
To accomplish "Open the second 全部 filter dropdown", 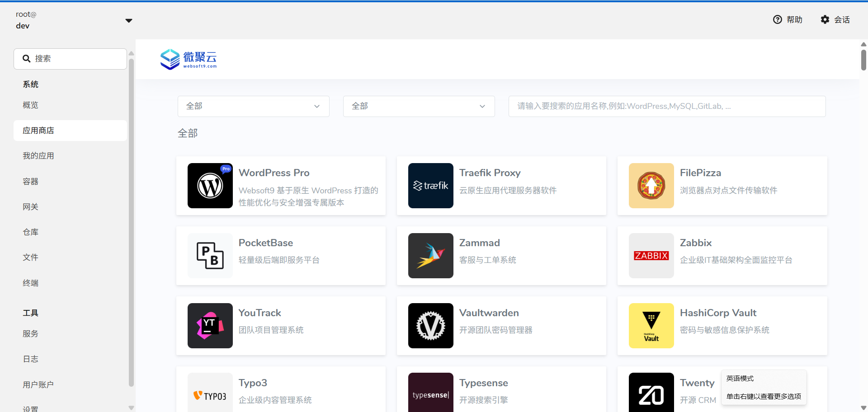I will coord(419,106).
